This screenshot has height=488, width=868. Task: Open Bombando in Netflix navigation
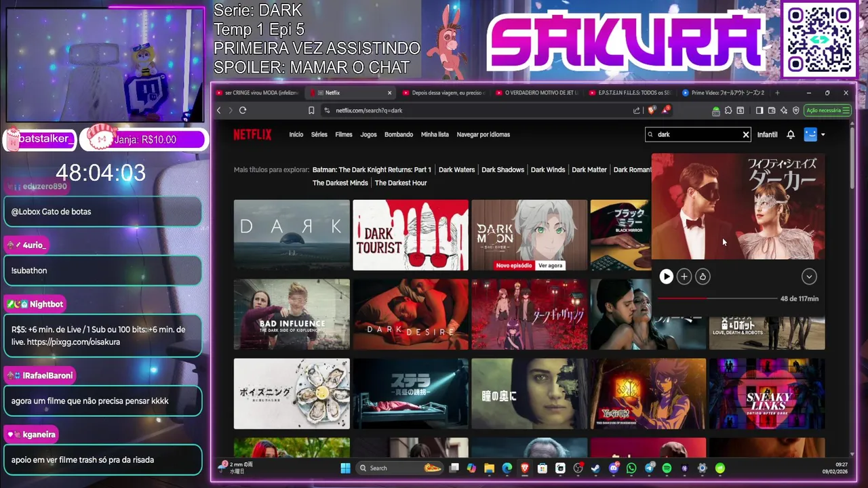399,134
